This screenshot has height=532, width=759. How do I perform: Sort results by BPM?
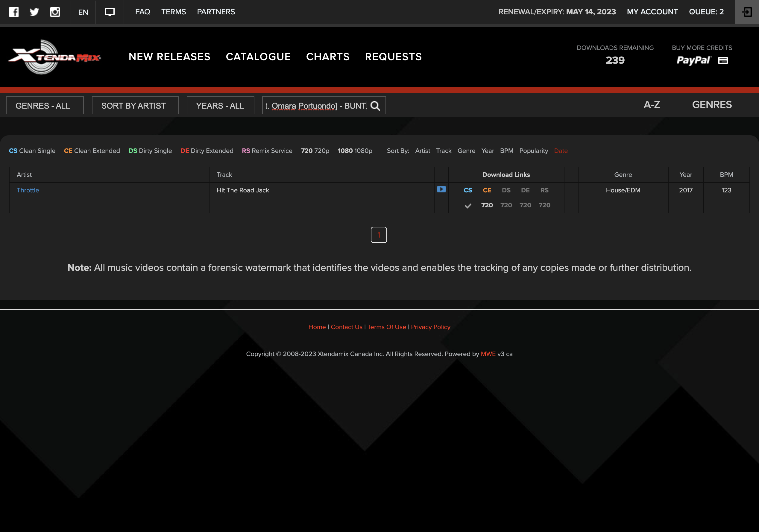point(507,151)
